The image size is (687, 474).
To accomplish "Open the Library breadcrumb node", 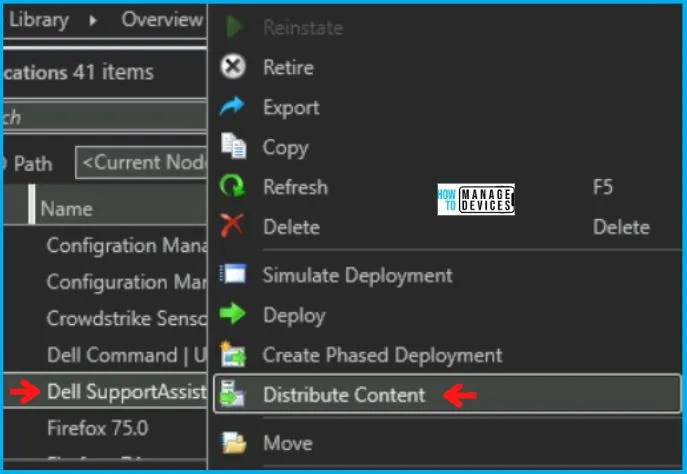I will click(39, 20).
